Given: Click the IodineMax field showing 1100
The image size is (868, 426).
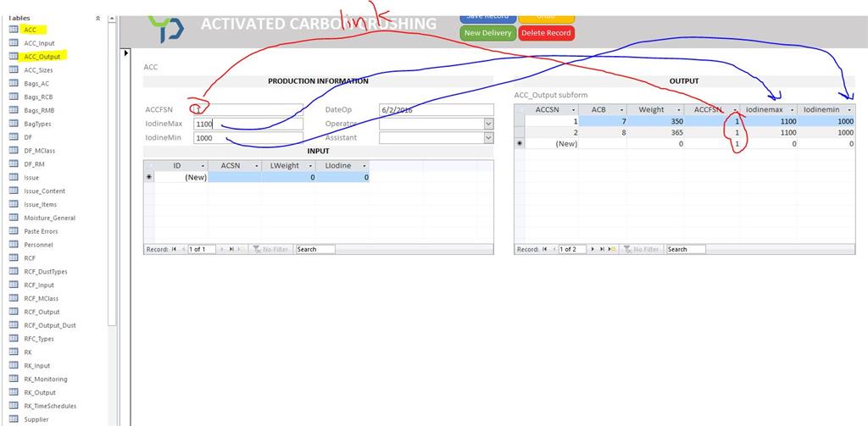Looking at the screenshot, I should pos(248,124).
